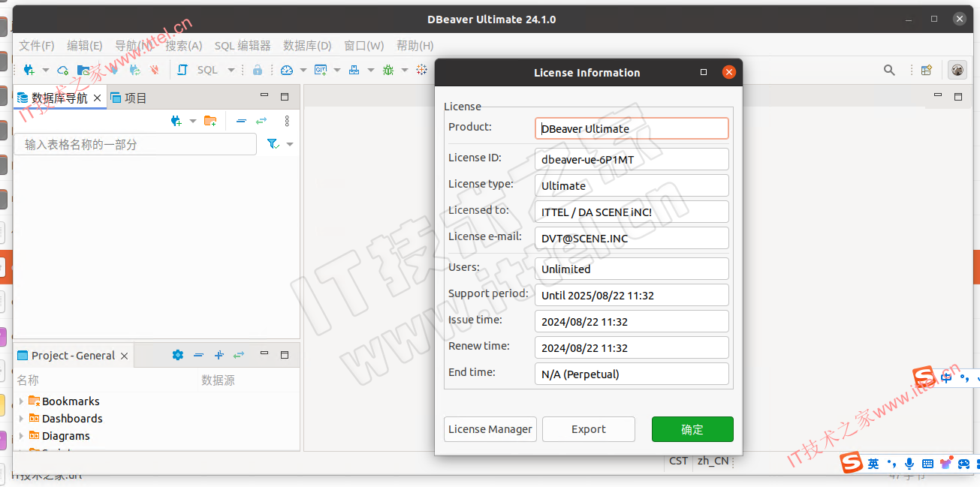Confirm the dialog with 确定 button

coord(692,429)
